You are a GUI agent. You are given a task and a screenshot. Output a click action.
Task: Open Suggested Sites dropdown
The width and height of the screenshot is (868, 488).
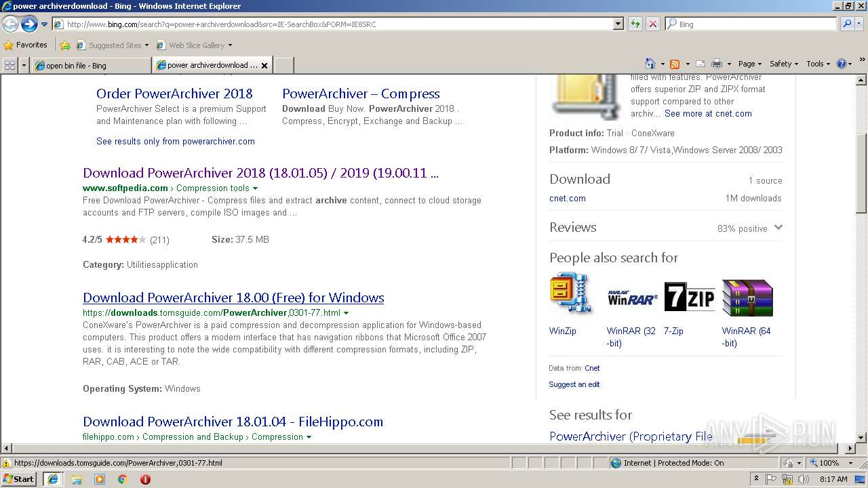pos(146,45)
